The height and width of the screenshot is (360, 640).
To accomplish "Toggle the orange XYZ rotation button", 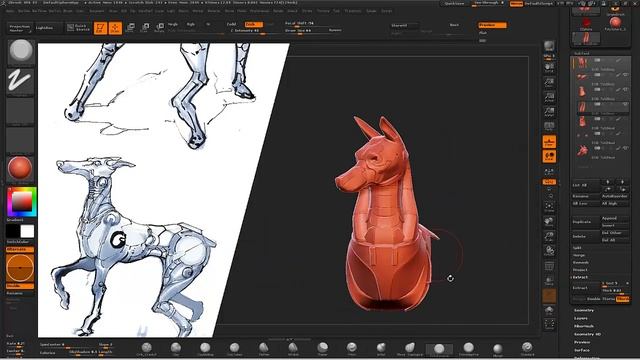I will point(549,182).
